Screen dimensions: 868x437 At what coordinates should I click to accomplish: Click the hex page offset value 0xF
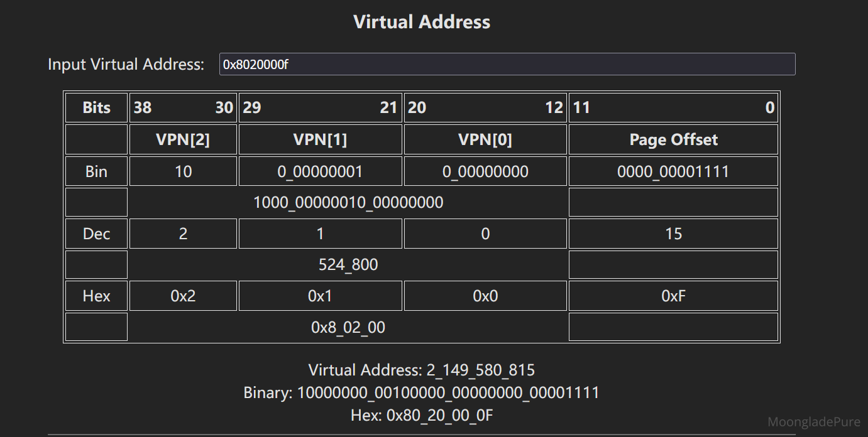click(673, 296)
